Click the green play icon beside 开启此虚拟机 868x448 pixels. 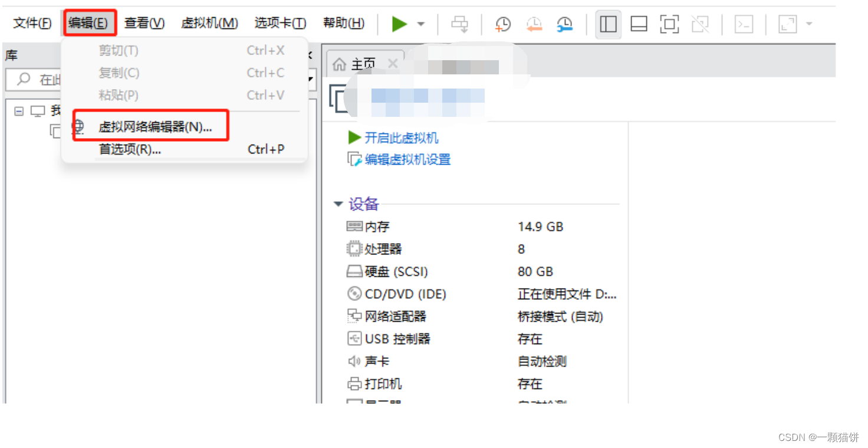354,138
